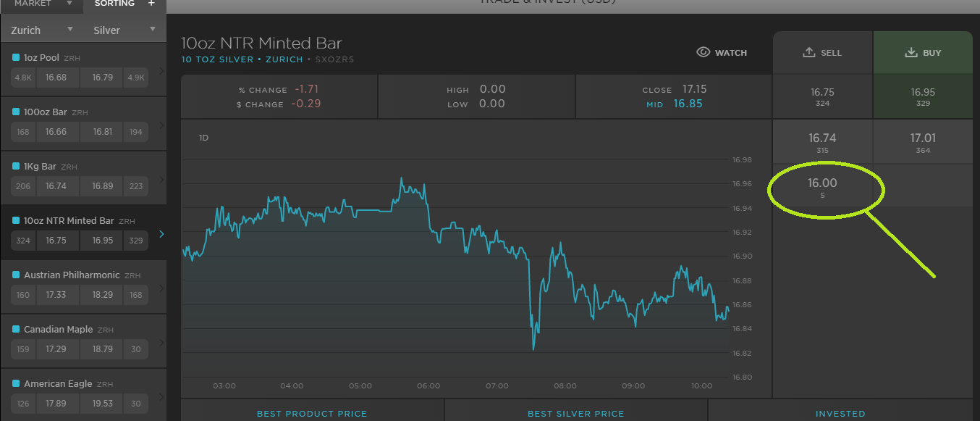Click the 1oz Pool teal square icon
The height and width of the screenshot is (421, 980).
(x=16, y=58)
